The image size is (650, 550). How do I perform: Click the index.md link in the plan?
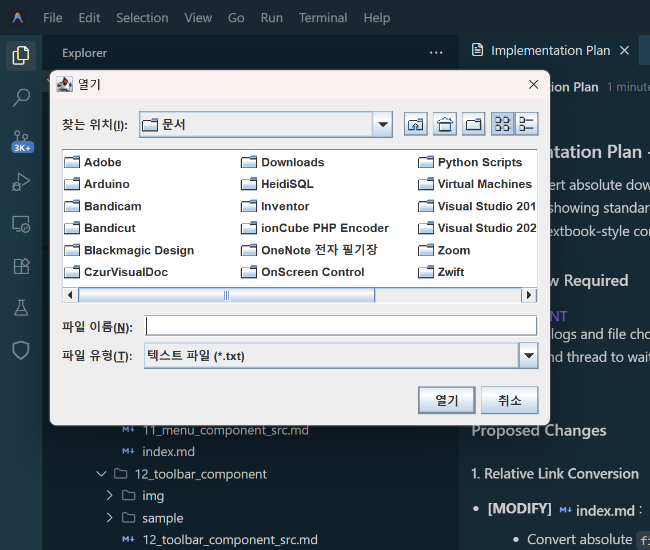pyautogui.click(x=605, y=511)
